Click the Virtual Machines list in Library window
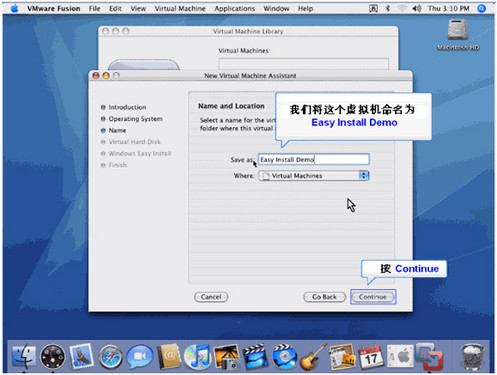The width and height of the screenshot is (497, 375). (x=304, y=64)
